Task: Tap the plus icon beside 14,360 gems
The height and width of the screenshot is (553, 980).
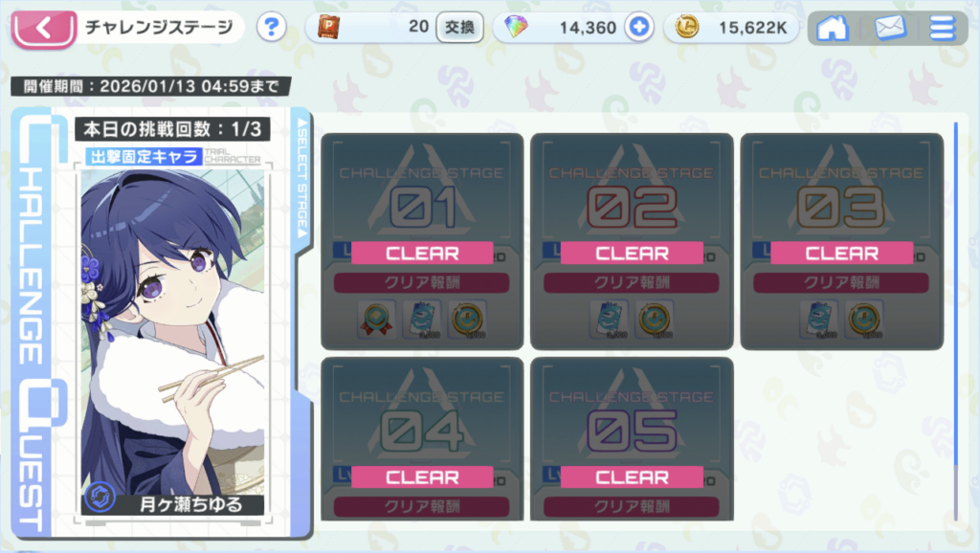Action: pos(638,27)
